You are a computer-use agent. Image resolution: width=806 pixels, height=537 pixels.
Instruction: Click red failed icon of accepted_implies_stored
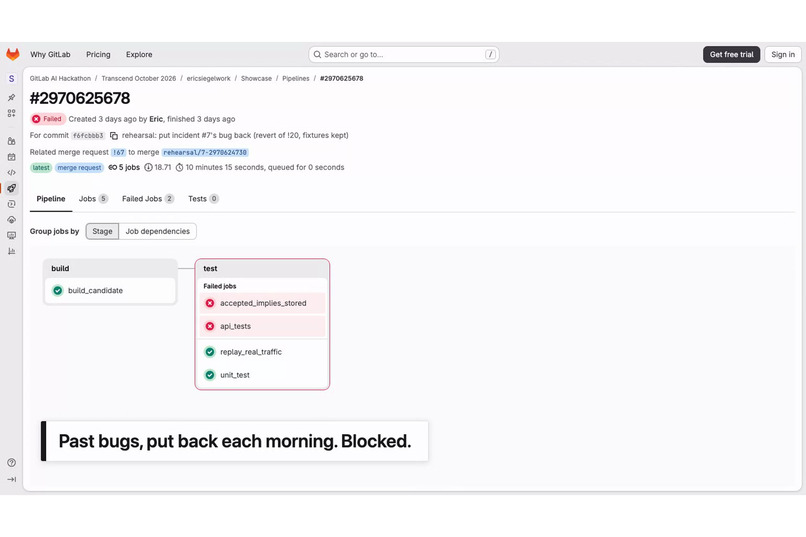pos(210,303)
